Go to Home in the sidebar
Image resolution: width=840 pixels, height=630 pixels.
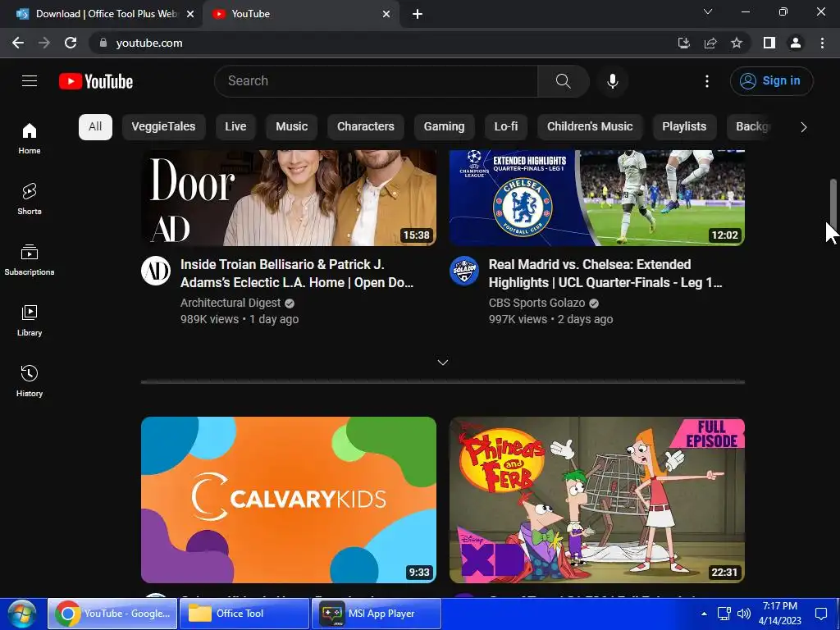[x=30, y=138]
